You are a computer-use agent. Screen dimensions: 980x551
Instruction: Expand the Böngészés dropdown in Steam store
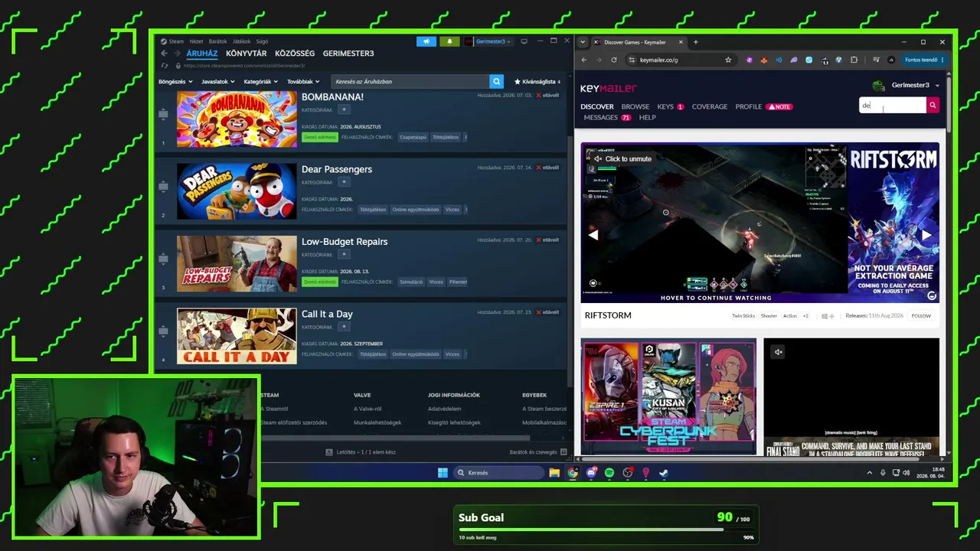175,82
